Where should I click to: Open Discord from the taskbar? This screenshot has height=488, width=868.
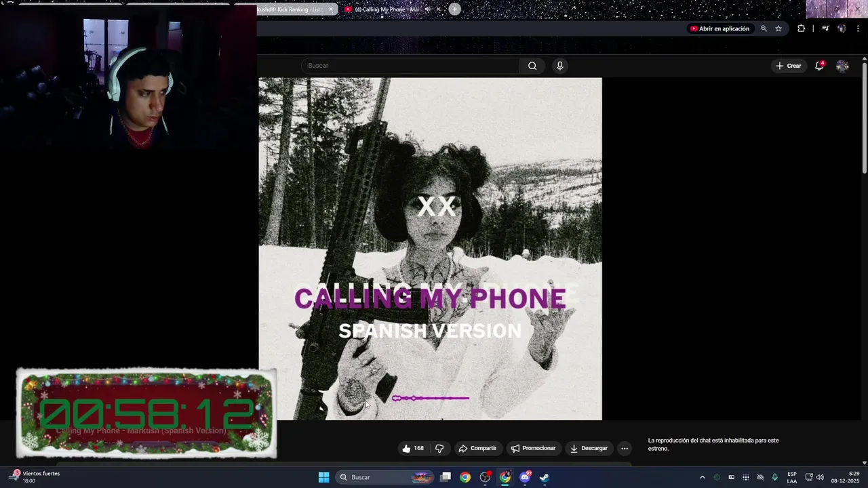[525, 477]
